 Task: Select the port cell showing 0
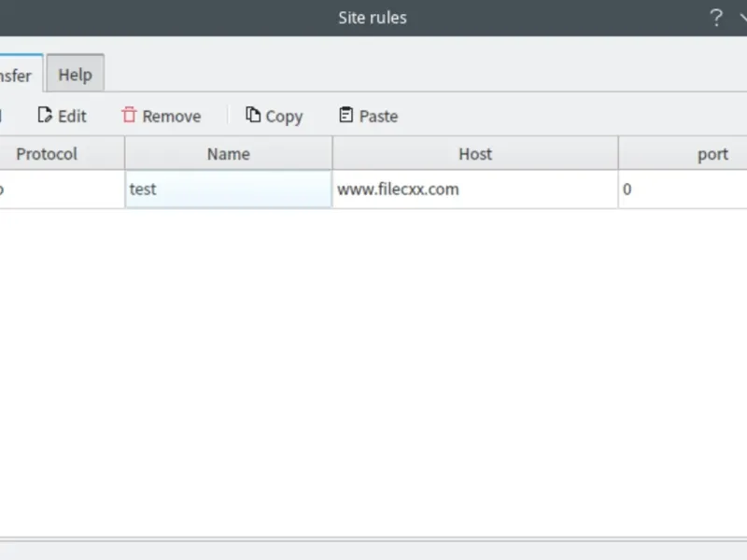pyautogui.click(x=683, y=189)
